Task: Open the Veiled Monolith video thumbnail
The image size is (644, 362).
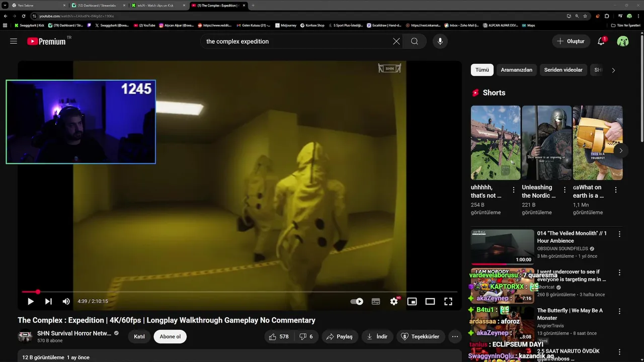Action: (x=502, y=247)
